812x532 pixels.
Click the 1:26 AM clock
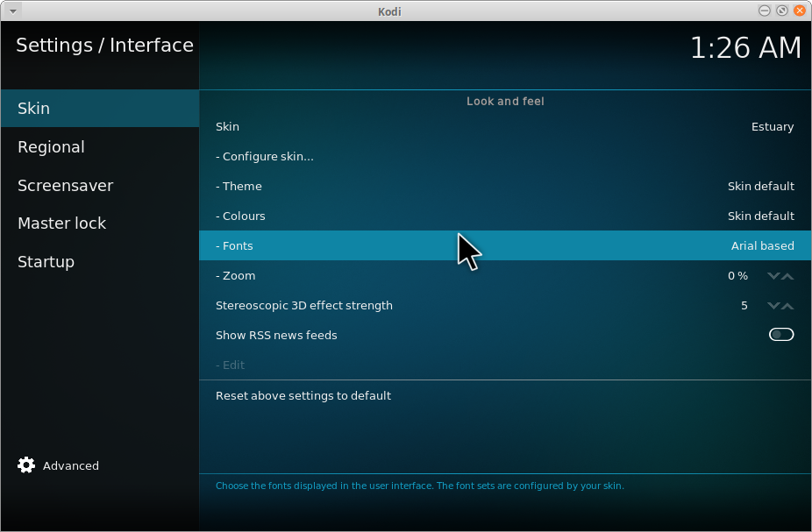click(x=745, y=47)
